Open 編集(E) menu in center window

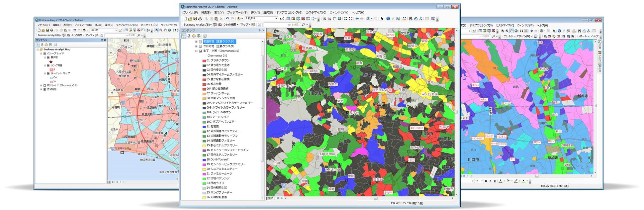tap(206, 12)
